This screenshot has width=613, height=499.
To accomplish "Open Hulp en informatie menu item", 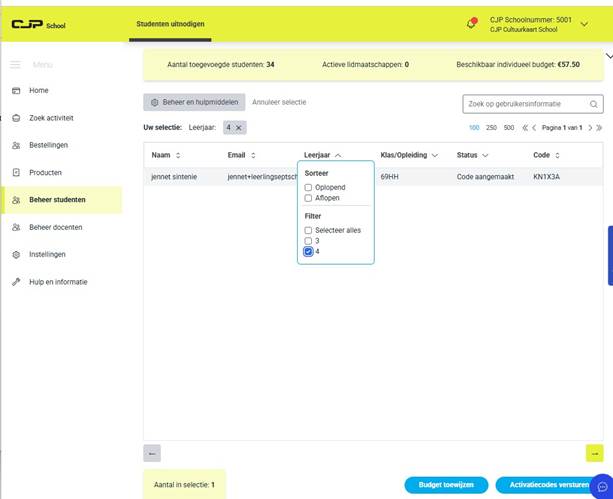I will point(58,282).
